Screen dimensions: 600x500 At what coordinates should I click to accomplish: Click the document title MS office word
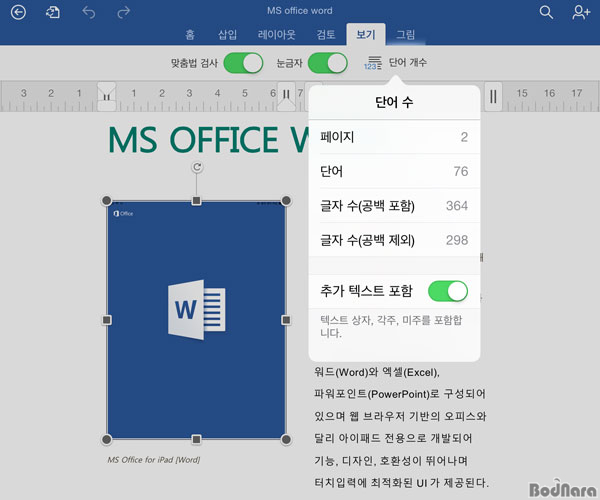click(x=300, y=11)
